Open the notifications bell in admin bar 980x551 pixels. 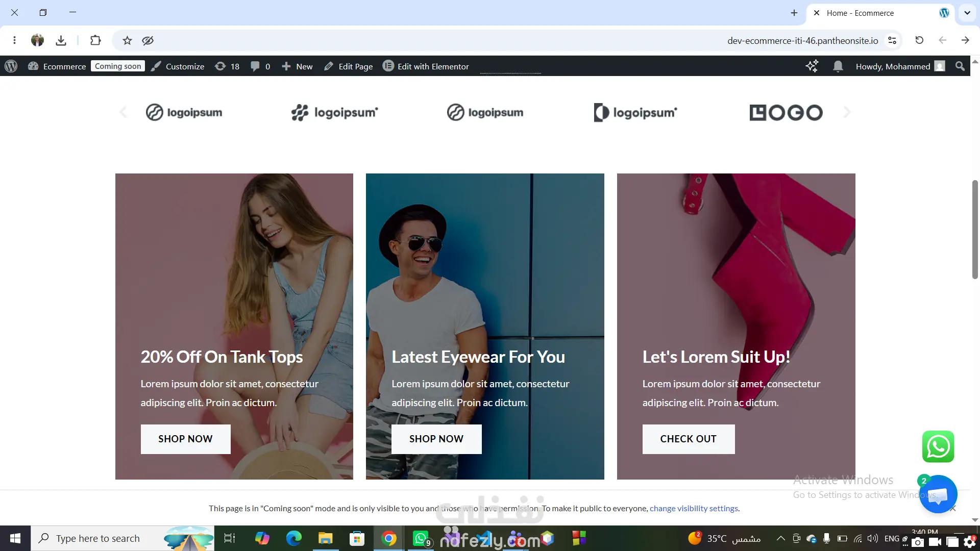tap(838, 66)
